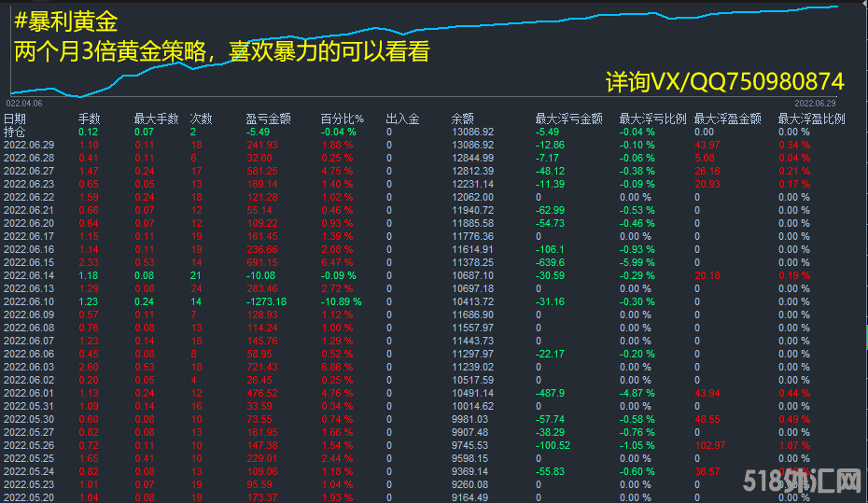Click the 日期 column header

point(15,119)
